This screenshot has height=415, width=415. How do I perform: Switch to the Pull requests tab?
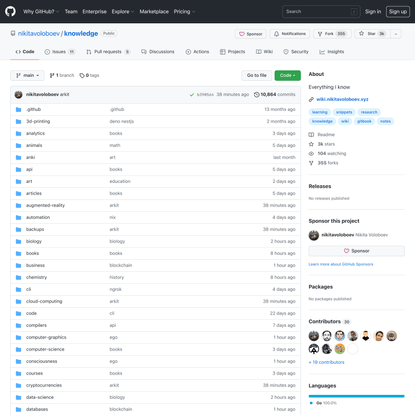pyautogui.click(x=108, y=52)
